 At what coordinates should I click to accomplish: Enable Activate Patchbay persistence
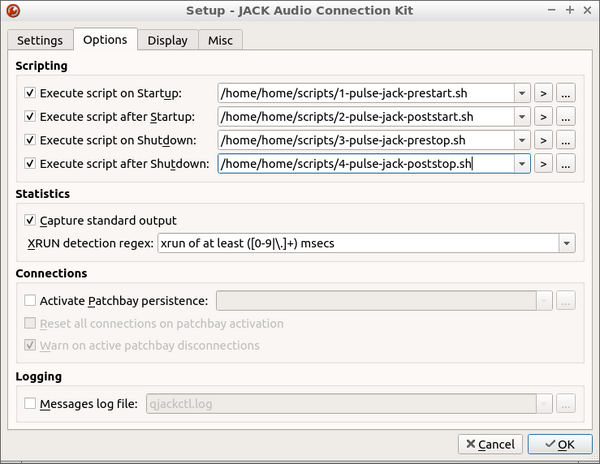pos(30,300)
